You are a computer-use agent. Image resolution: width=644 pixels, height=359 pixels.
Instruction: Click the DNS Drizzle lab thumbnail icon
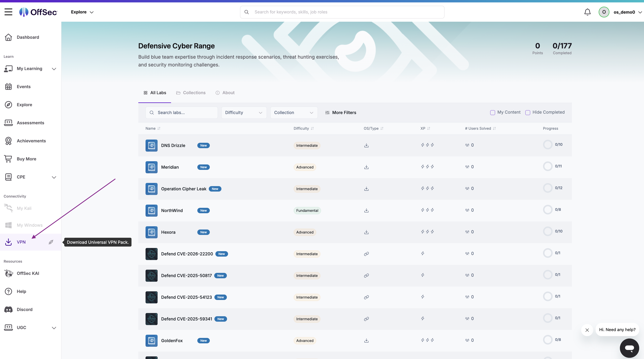tap(152, 146)
